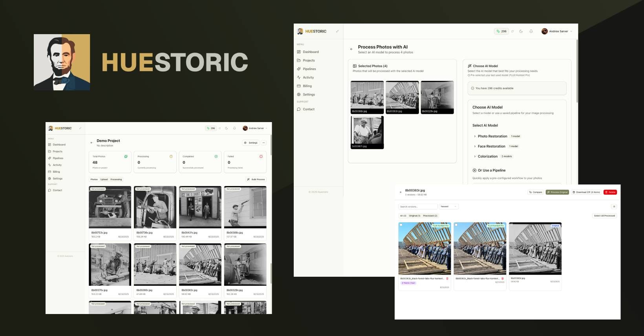Switch to the Processing tab in Demo Project
Screen dimensions: 644x336
[116, 179]
